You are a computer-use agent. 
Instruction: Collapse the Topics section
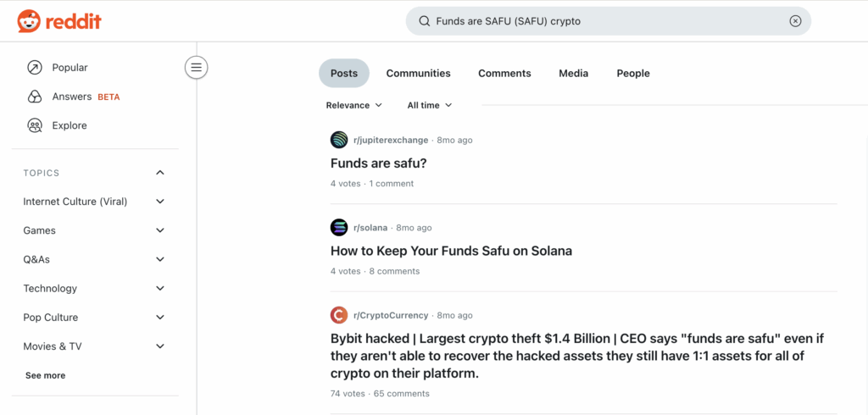[160, 173]
